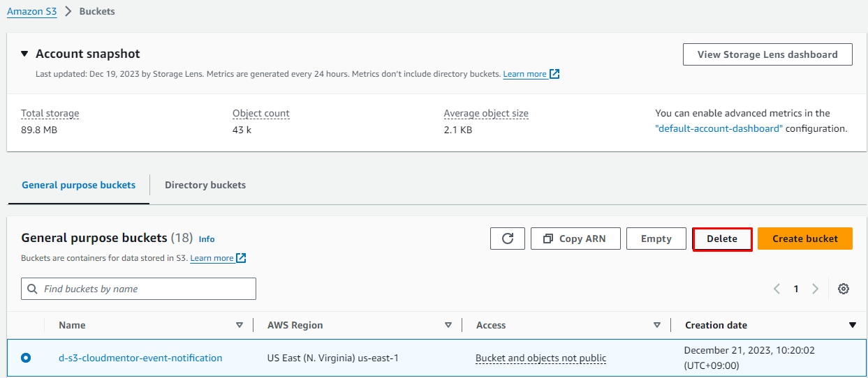The image size is (868, 378).
Task: Select General purpose buckets tab
Action: pyautogui.click(x=79, y=185)
